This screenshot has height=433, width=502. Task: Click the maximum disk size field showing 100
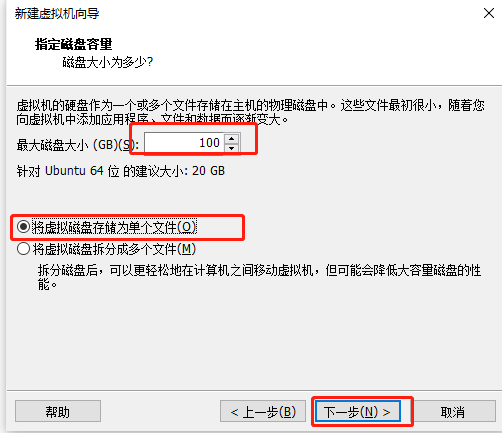[x=184, y=143]
